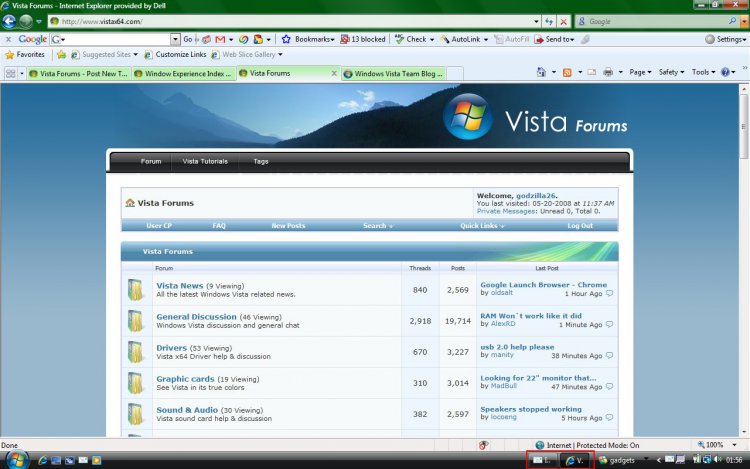Go to last post icon in Vista News row

click(x=609, y=294)
